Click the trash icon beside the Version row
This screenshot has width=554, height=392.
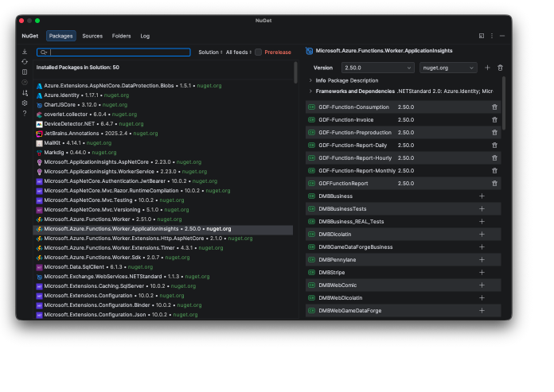(x=501, y=68)
